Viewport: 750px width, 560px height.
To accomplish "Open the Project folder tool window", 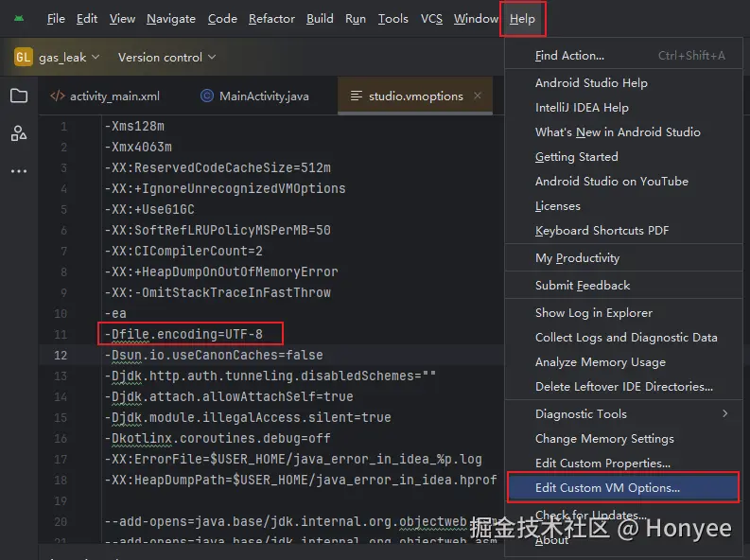I will pos(19,96).
